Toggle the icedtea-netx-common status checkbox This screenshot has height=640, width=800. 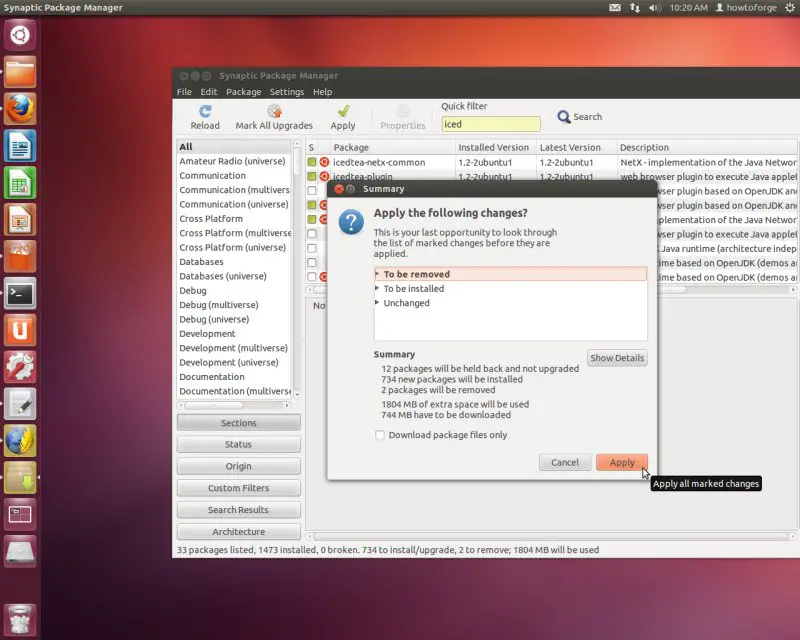coord(312,162)
